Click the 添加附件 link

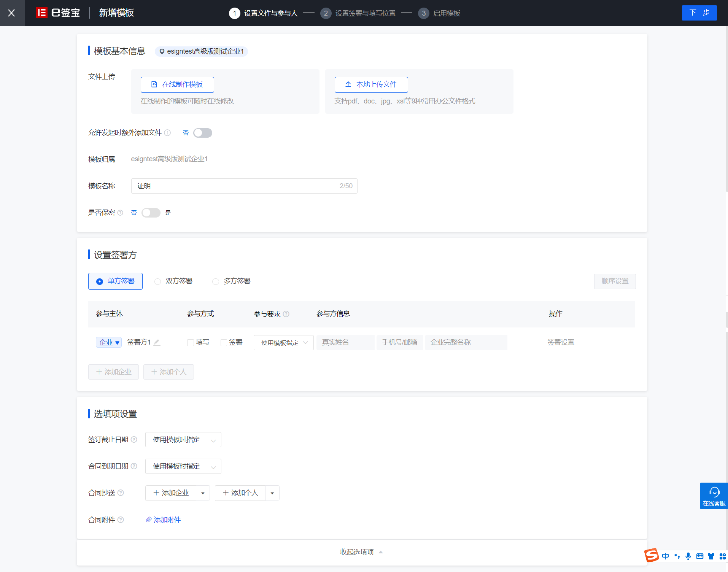point(163,520)
